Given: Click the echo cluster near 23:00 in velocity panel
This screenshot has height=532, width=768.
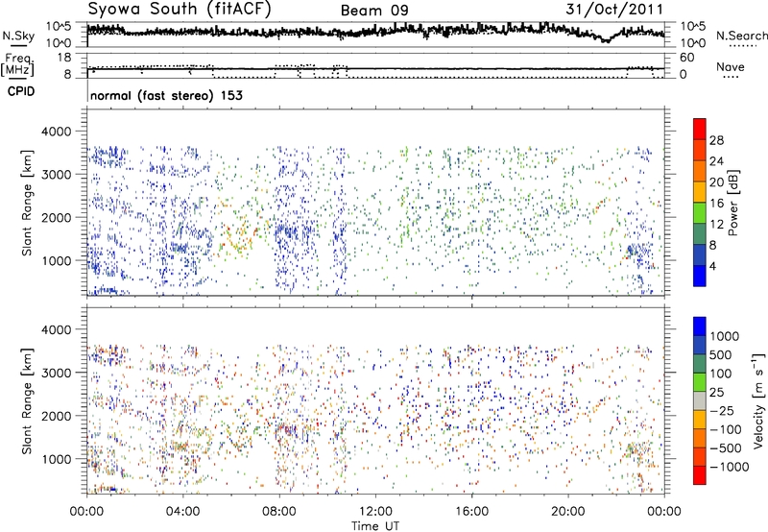Looking at the screenshot, I should pos(638,450).
